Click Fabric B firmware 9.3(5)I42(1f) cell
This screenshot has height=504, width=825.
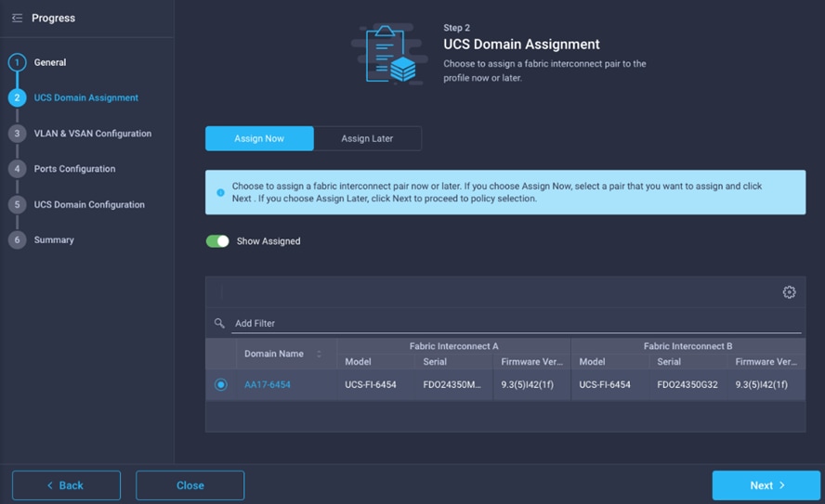point(761,384)
